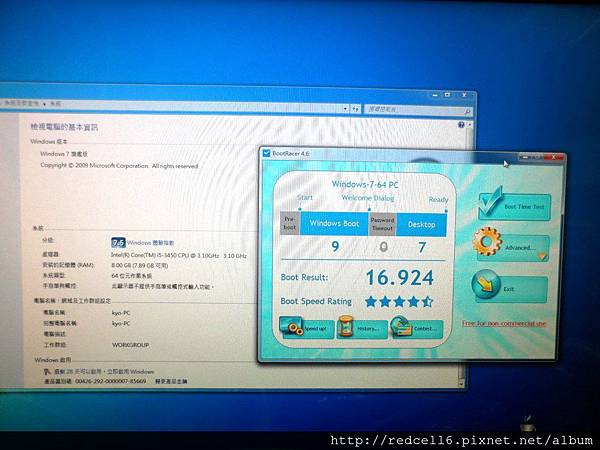Click the Windows Experience Index 7.6 badge
This screenshot has width=600, height=450.
[118, 243]
